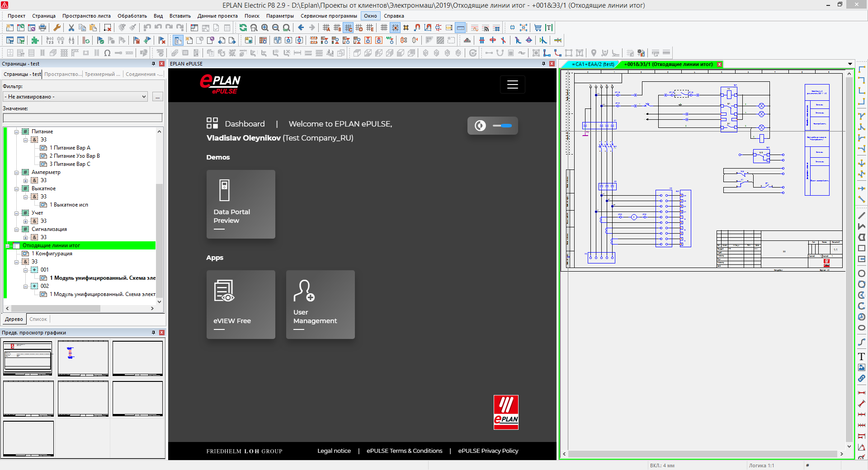Collapse the Отходящие линии итог node
Image resolution: width=868 pixels, height=470 pixels.
(7, 245)
